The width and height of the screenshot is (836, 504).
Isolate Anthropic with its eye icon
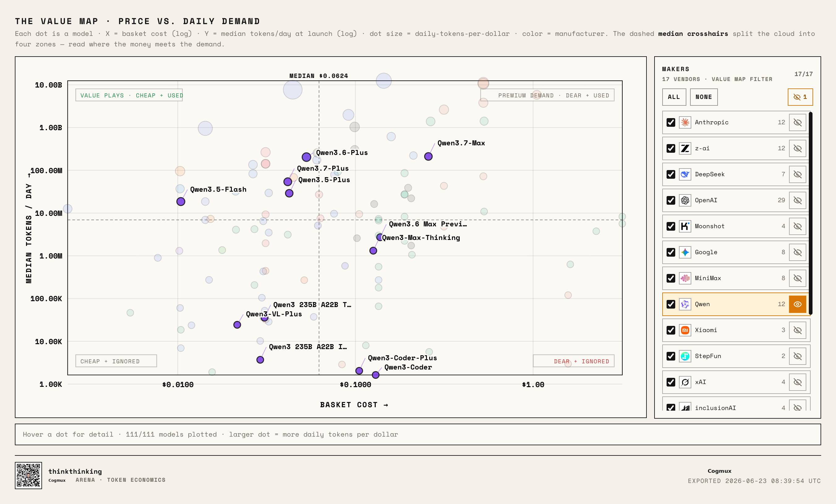pyautogui.click(x=797, y=122)
